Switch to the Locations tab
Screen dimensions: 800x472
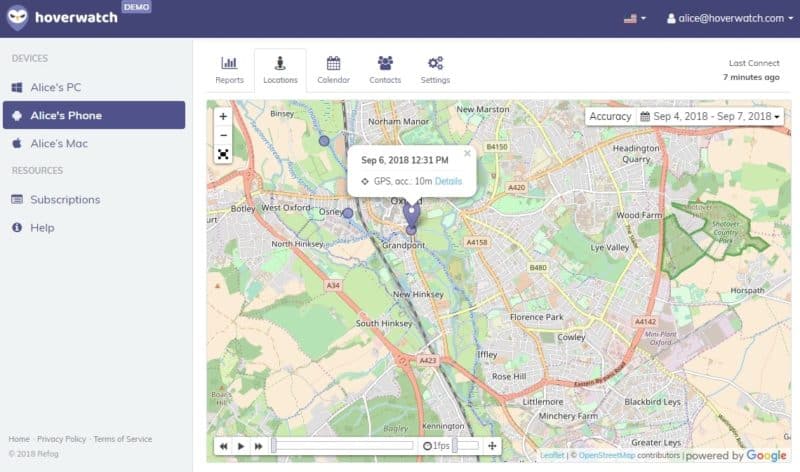[x=280, y=70]
